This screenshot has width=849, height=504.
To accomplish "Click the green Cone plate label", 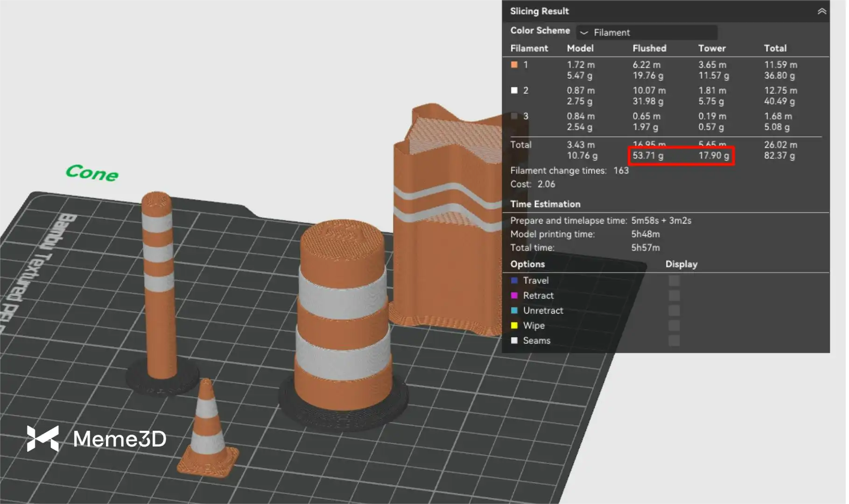I will 92,173.
